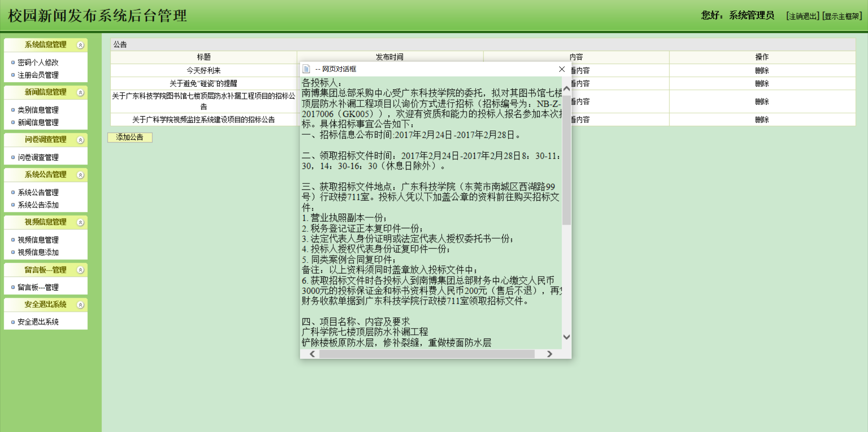Screen dimensions: 868x432
Task: Click the 系统信息管理 section header
Action: coord(46,45)
